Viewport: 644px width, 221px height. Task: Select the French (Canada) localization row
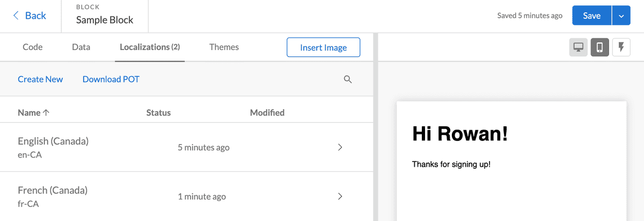pyautogui.click(x=187, y=196)
